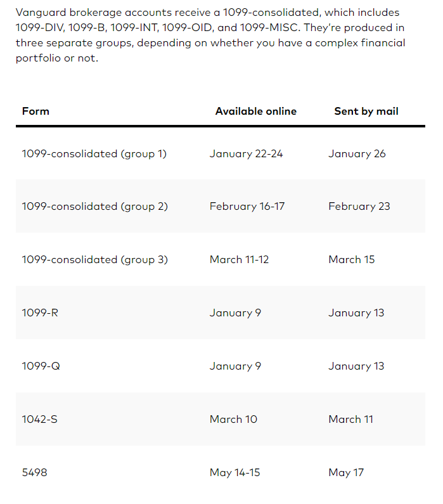
Task: Select the "March 11-12" online date
Action: (x=239, y=259)
